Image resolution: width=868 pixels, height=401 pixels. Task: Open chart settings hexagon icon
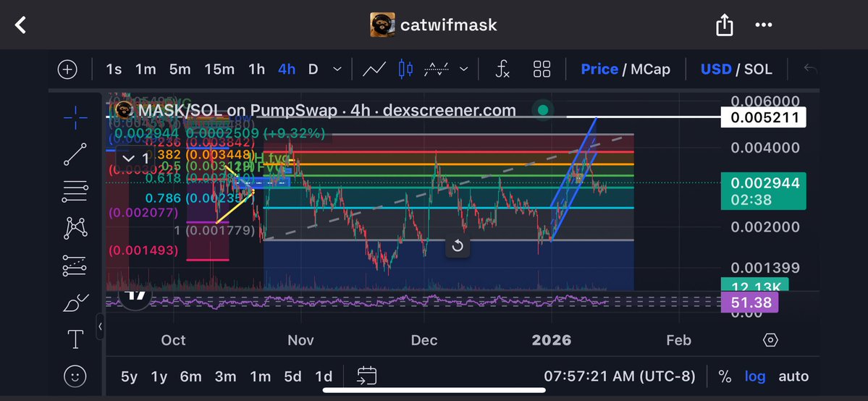click(x=770, y=340)
